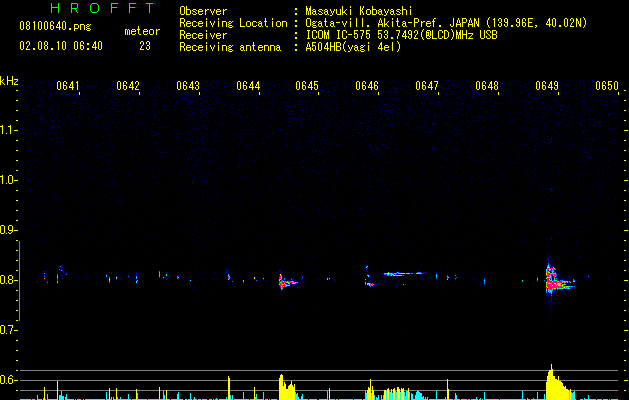Click the 0642 time marker
The height and width of the screenshot is (400, 629).
128,86
